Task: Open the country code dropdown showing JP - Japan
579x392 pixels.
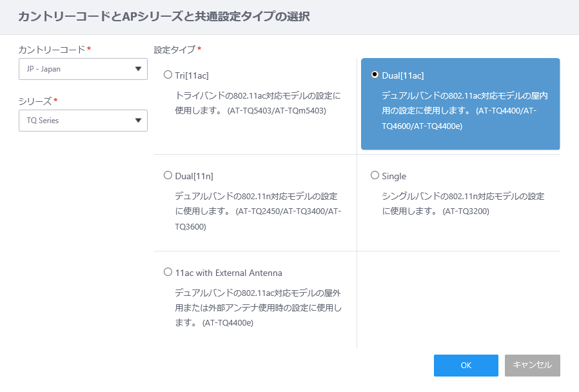Action: pos(83,69)
